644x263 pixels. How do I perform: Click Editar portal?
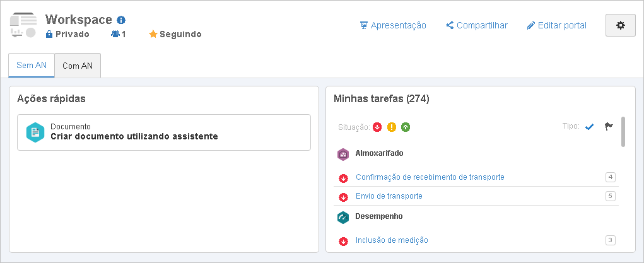click(557, 25)
